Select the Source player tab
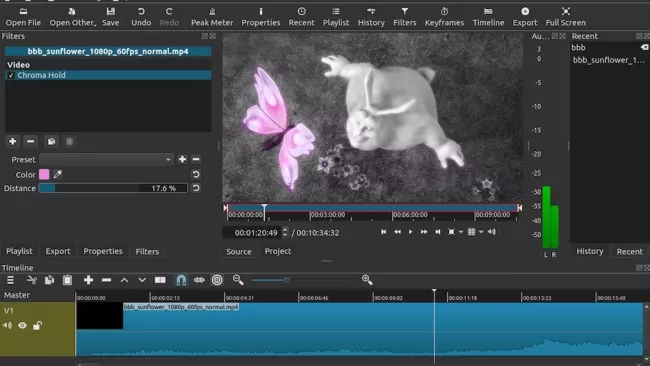The width and height of the screenshot is (650, 366). [239, 252]
